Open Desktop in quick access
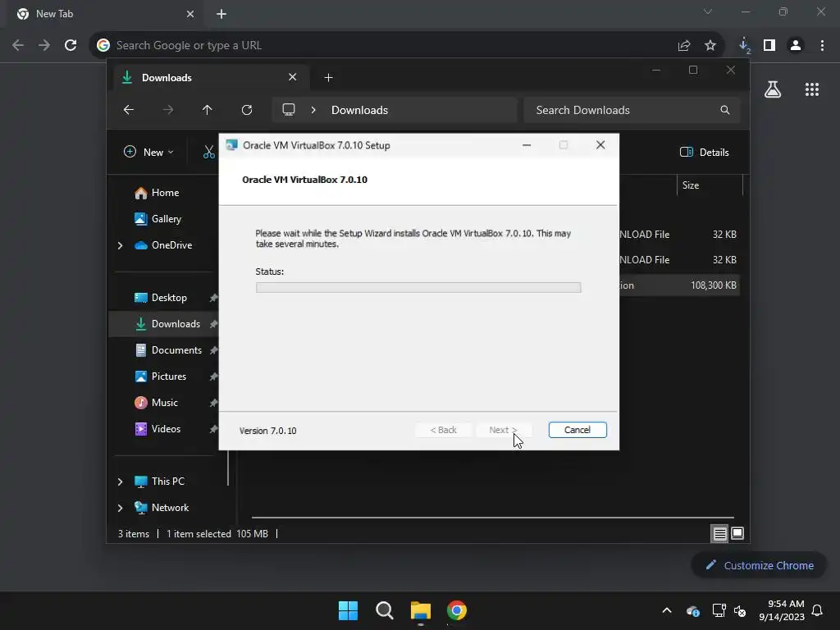The height and width of the screenshot is (630, 840). (x=169, y=297)
